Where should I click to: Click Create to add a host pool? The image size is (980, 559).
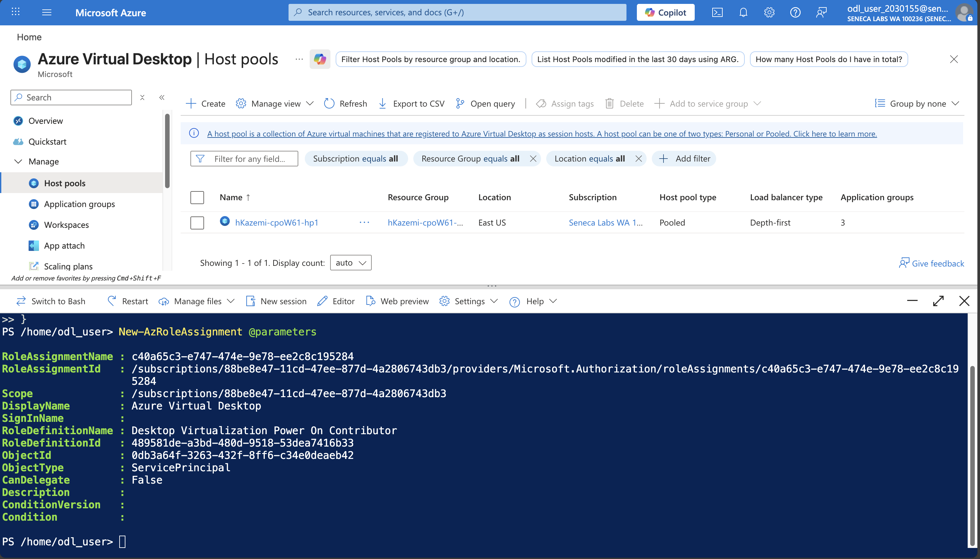[205, 104]
